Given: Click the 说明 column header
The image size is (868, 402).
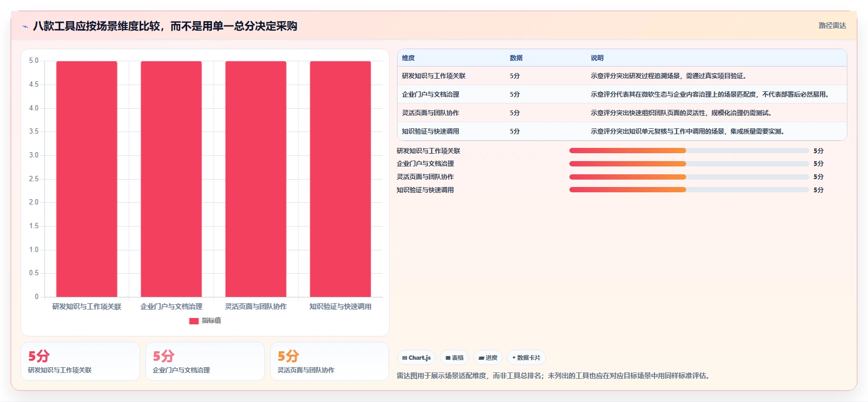Looking at the screenshot, I should [x=597, y=58].
